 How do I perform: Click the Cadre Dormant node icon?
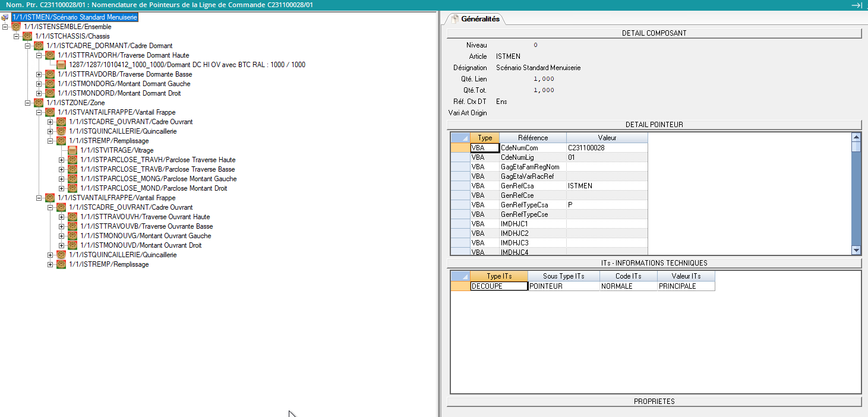point(39,46)
